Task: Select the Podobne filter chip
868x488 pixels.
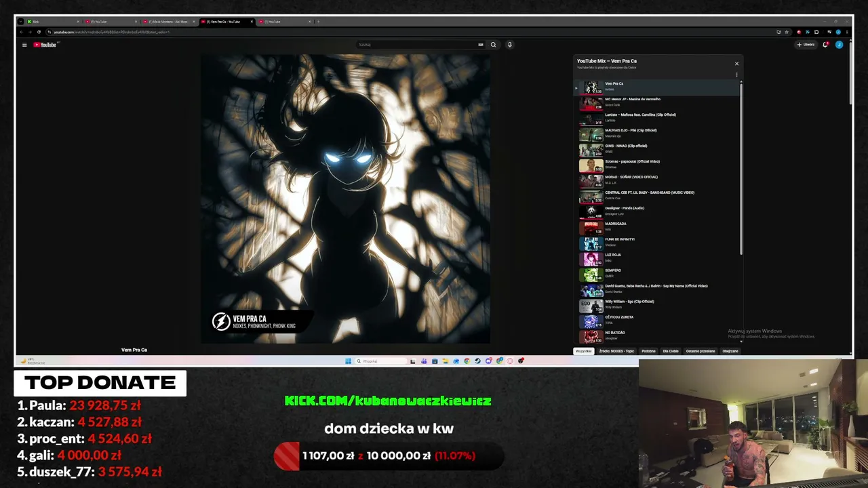Action: coord(649,351)
